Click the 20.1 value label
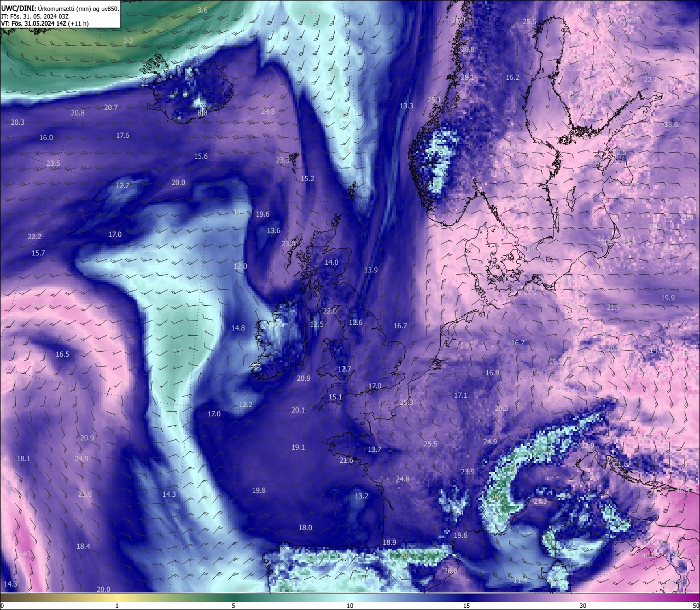Image resolution: width=700 pixels, height=610 pixels. (298, 410)
